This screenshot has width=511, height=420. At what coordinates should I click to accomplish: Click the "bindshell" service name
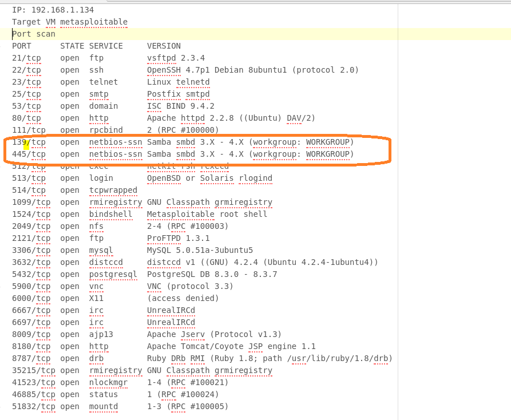(x=110, y=214)
